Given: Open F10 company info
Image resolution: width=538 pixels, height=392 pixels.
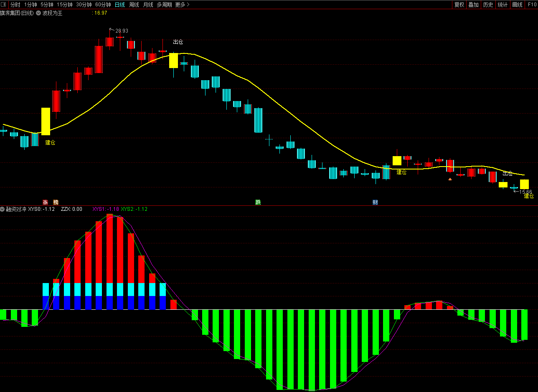Looking at the screenshot, I should tap(531, 5).
